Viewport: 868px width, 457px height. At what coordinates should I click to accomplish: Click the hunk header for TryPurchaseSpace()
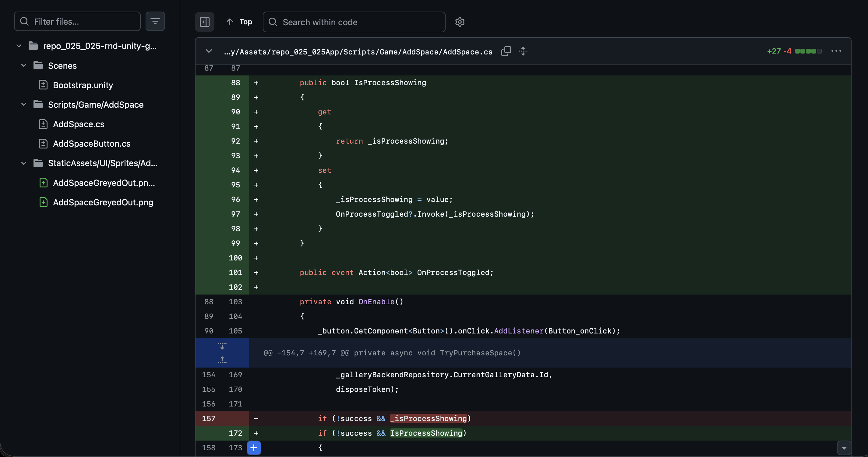pyautogui.click(x=392, y=353)
